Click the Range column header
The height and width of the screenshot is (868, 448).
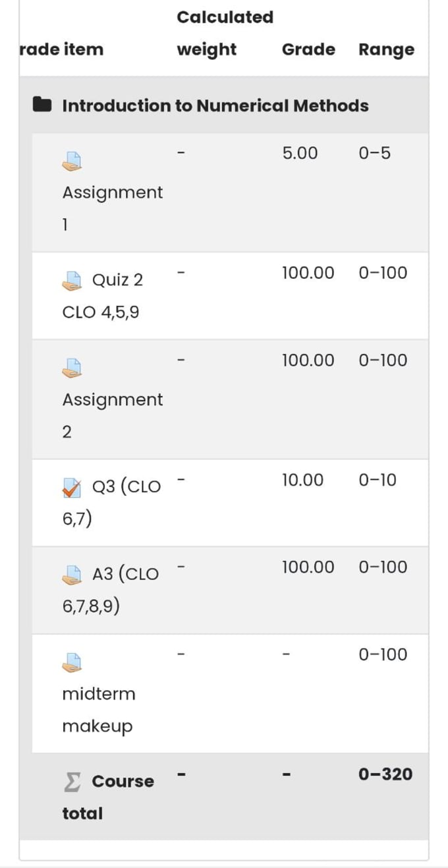coord(386,49)
